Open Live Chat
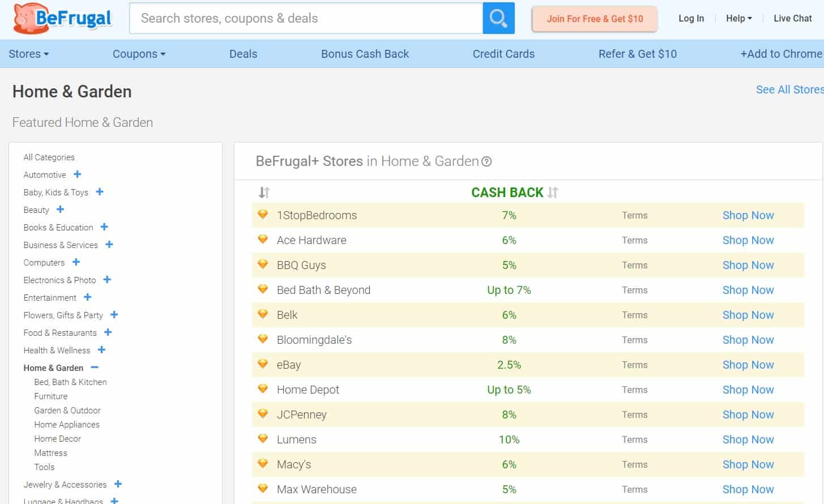 click(x=793, y=18)
